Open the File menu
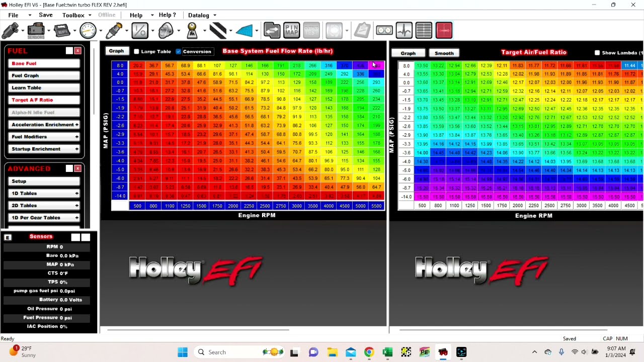This screenshot has width=644, height=362. (13, 15)
